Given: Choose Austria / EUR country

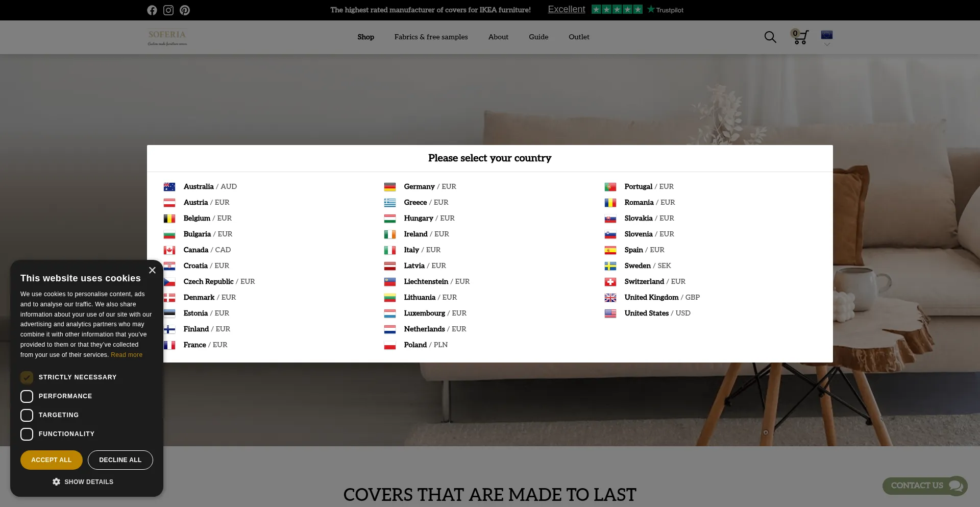Looking at the screenshot, I should pos(206,203).
